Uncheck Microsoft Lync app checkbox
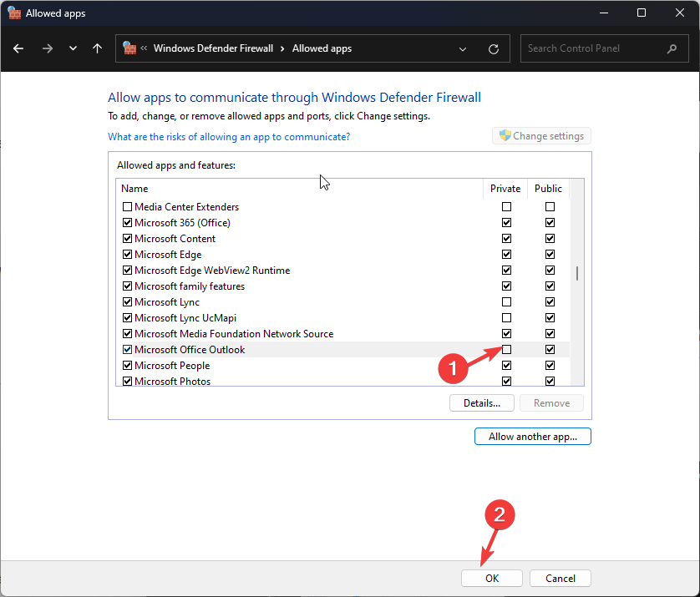This screenshot has width=700, height=597. [x=127, y=301]
